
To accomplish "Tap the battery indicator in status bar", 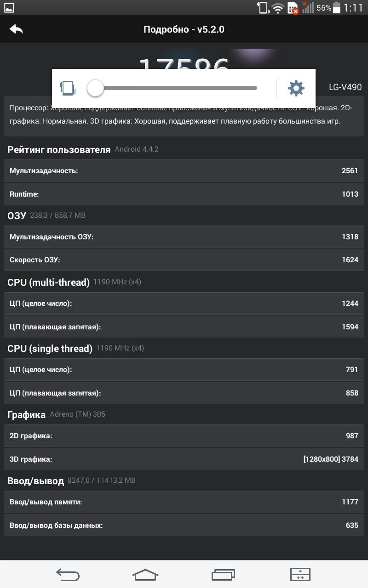I will (337, 8).
